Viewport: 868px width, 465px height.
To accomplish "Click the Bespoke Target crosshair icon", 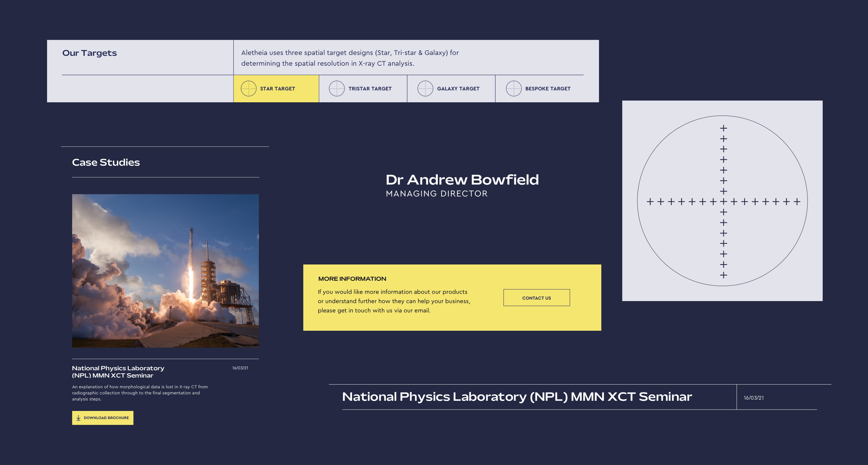I will (514, 88).
